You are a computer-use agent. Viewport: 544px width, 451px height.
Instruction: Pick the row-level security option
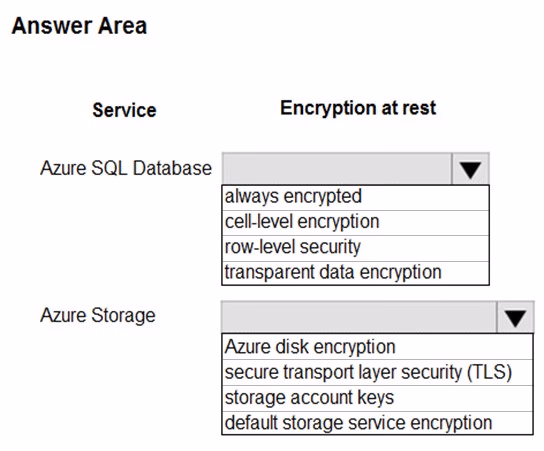click(x=355, y=248)
